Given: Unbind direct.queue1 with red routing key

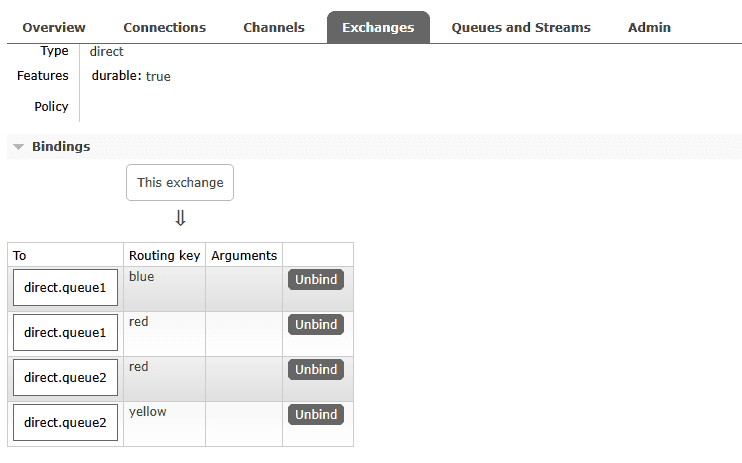Looking at the screenshot, I should (x=316, y=325).
